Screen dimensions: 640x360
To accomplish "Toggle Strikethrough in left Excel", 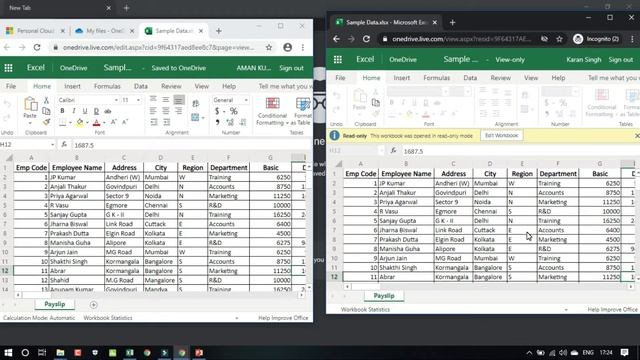I will (x=108, y=111).
